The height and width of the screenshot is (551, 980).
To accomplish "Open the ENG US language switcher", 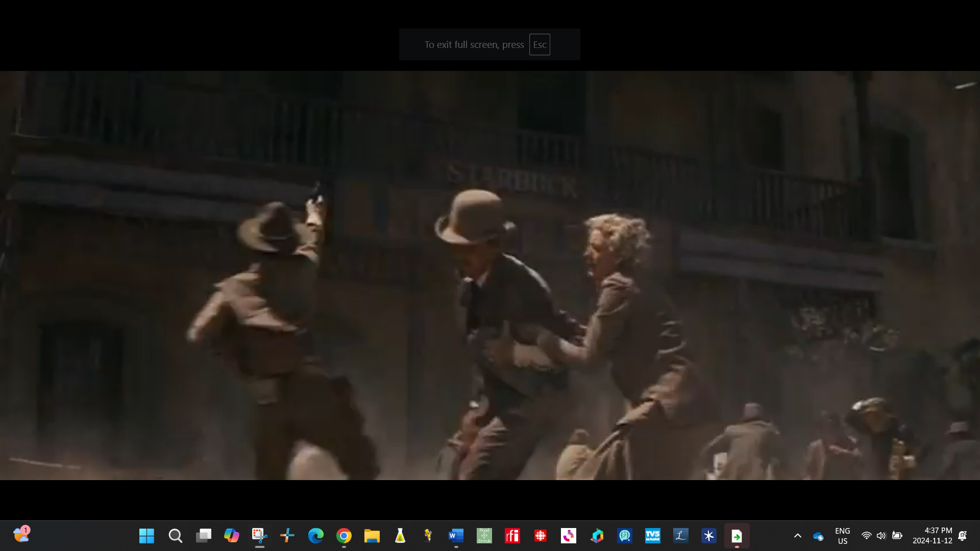I will click(842, 536).
